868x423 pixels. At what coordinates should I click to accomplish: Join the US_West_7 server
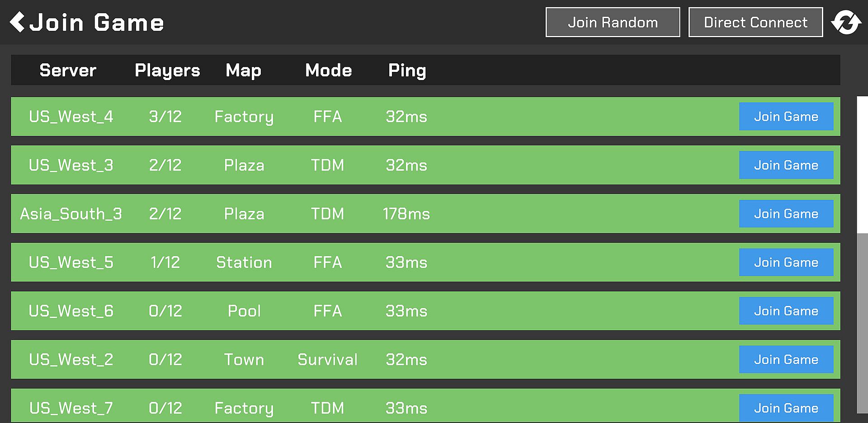[x=786, y=408]
